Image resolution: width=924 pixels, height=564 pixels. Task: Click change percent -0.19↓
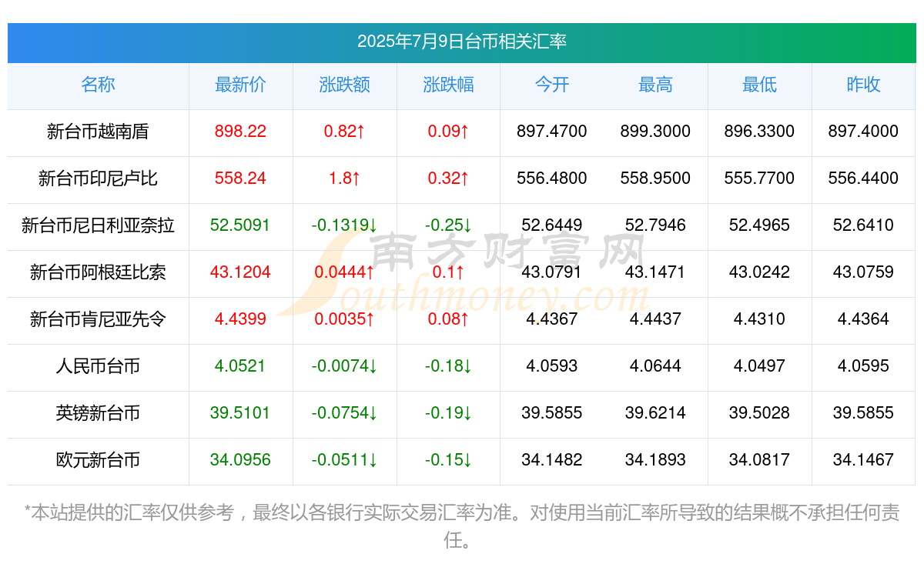click(448, 413)
